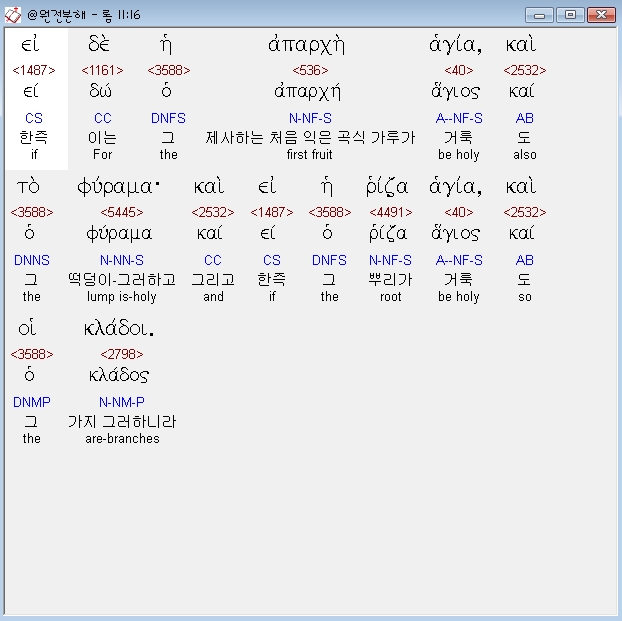
Task: Click the English gloss 'so'
Action: [524, 297]
